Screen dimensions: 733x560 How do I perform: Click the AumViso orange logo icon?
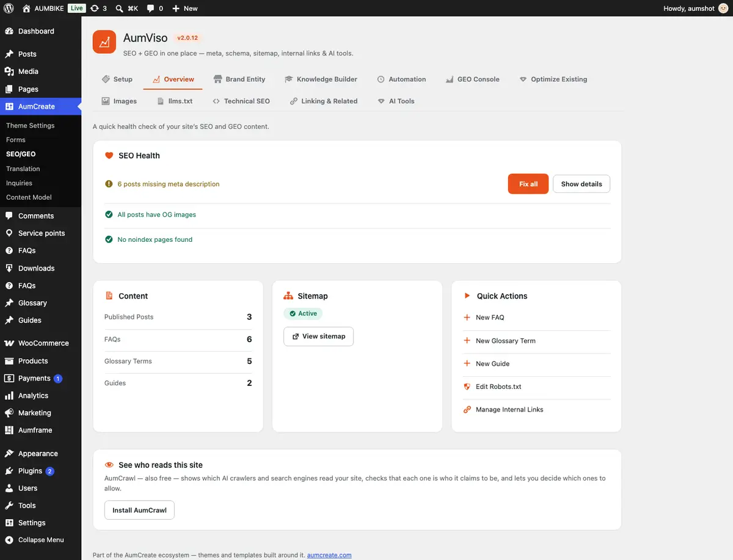pyautogui.click(x=104, y=42)
